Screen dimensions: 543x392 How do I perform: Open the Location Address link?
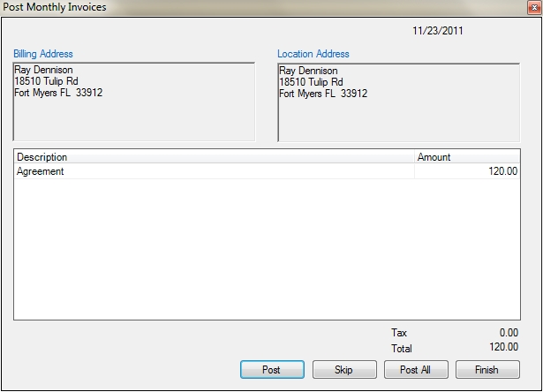313,54
